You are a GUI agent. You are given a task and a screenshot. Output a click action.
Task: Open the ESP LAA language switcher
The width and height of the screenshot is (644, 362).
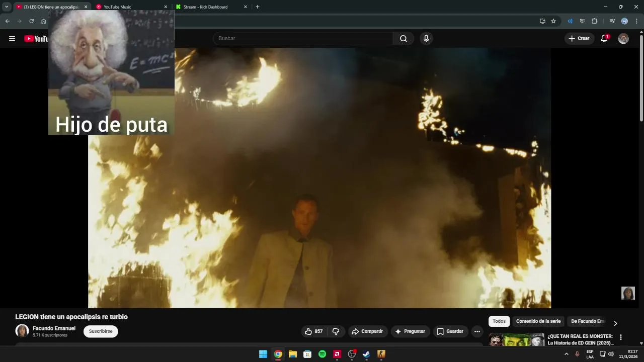click(x=590, y=354)
